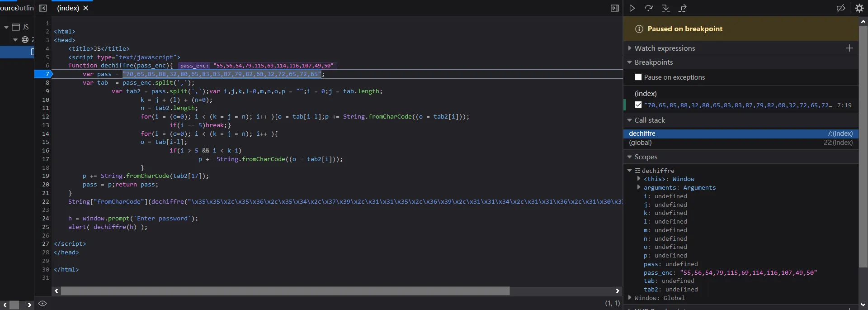Step into the next function call

[x=665, y=8]
